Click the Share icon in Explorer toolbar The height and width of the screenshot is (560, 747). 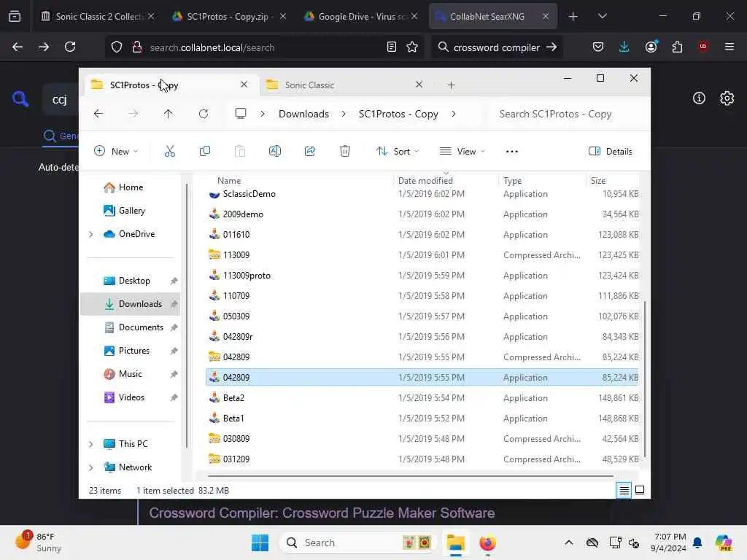tap(309, 152)
